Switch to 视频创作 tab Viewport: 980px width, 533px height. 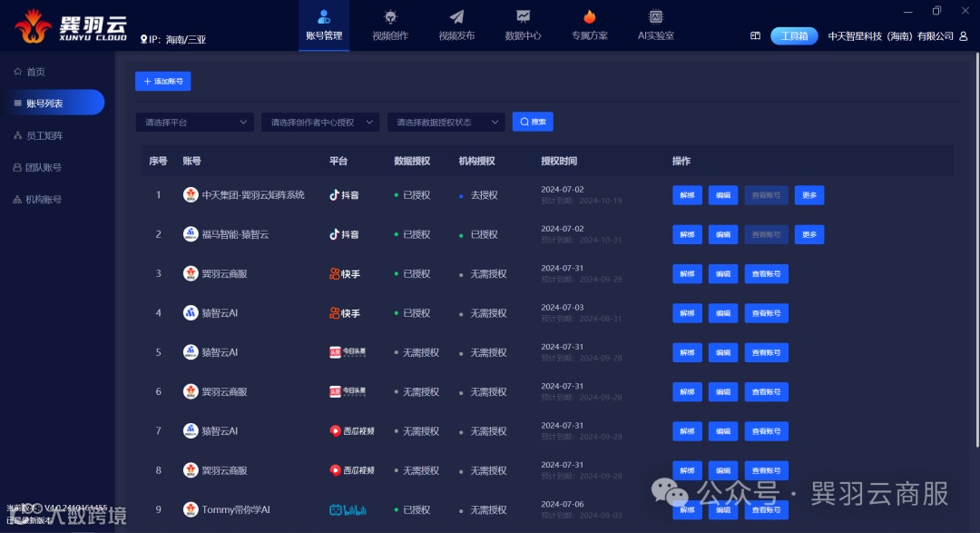[x=390, y=25]
